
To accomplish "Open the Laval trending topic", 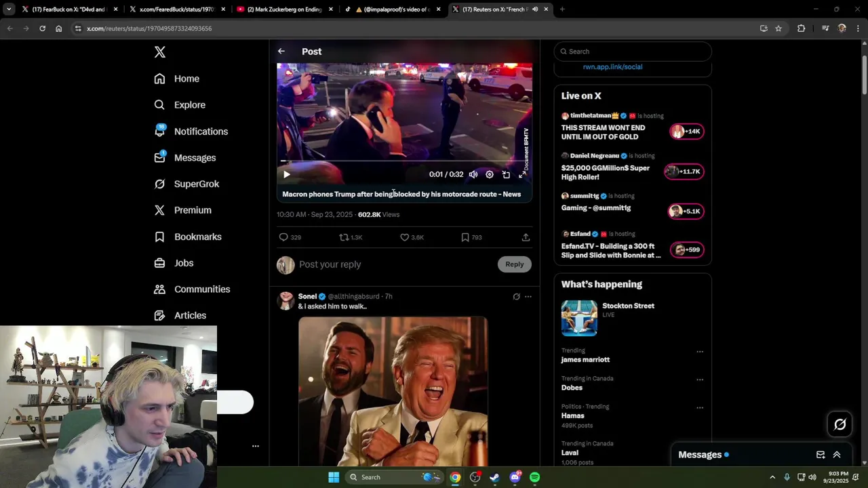I will (x=570, y=453).
